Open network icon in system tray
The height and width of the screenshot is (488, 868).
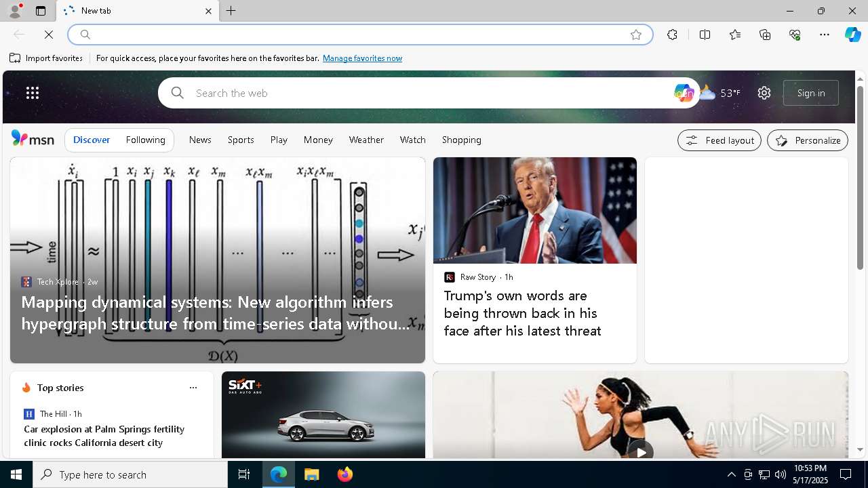764,474
